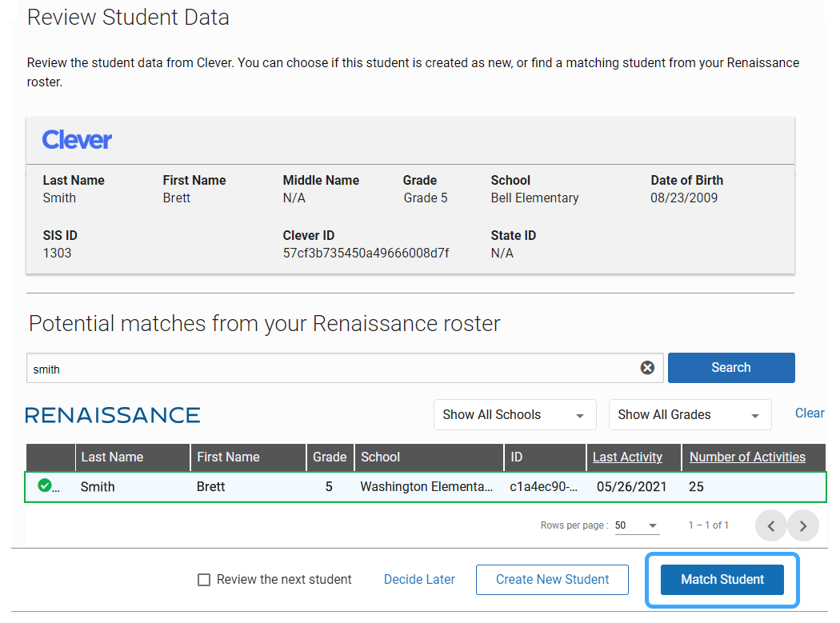Image resolution: width=840 pixels, height=623 pixels.
Task: Open Show All Grades dropdown
Action: pos(690,414)
